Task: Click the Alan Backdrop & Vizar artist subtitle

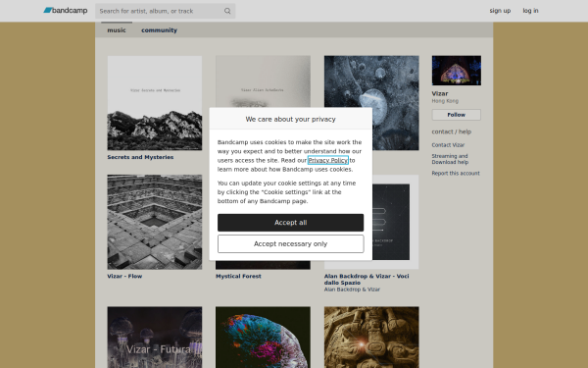Action: pyautogui.click(x=352, y=289)
